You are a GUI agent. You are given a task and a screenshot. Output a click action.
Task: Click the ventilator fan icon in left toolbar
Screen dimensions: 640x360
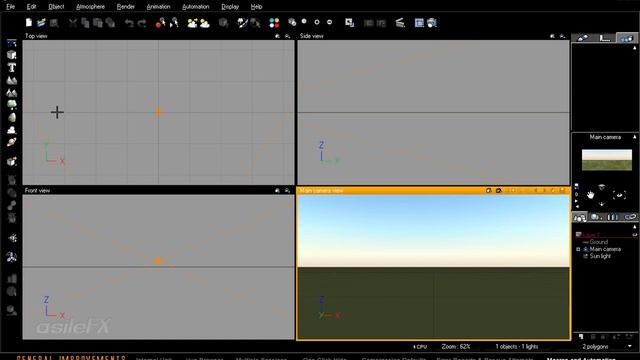click(x=12, y=257)
